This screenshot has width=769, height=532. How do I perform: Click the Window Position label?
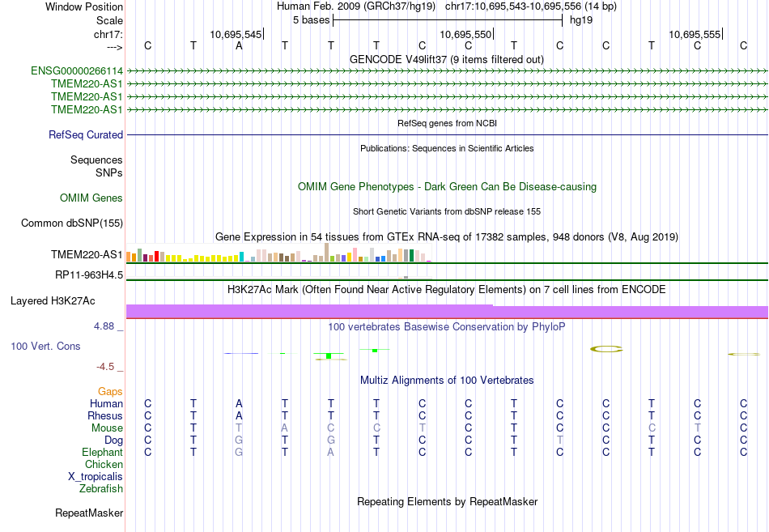(84, 6)
